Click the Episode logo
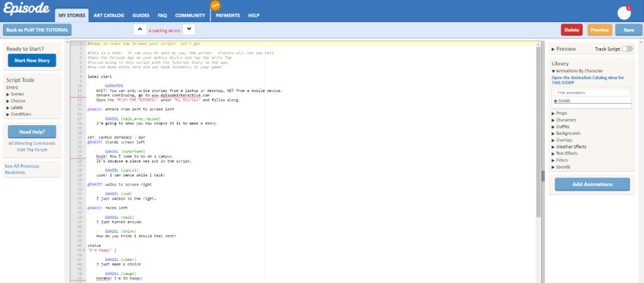 [x=26, y=8]
